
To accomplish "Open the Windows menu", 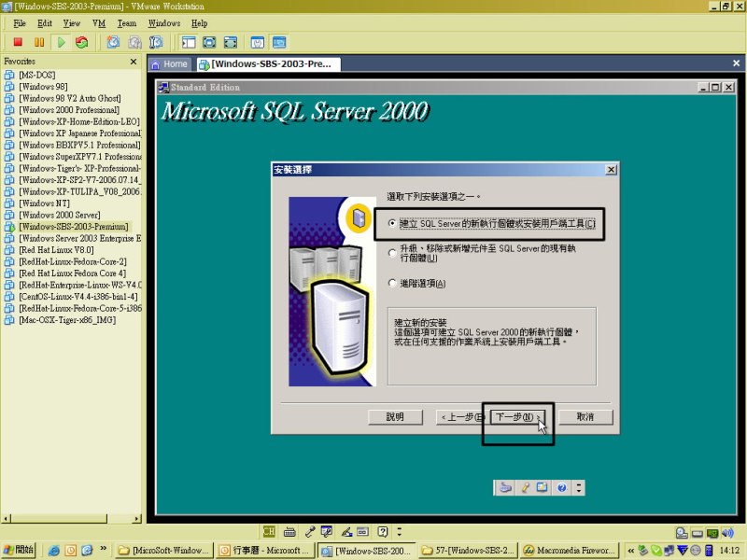I will (x=164, y=22).
